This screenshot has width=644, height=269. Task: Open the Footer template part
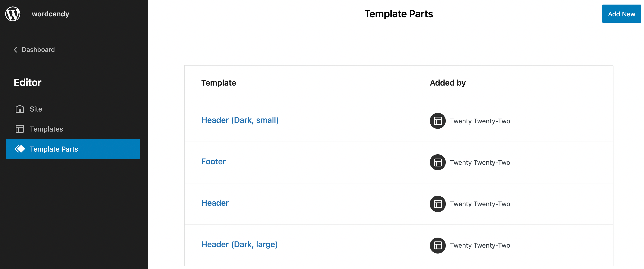(213, 162)
